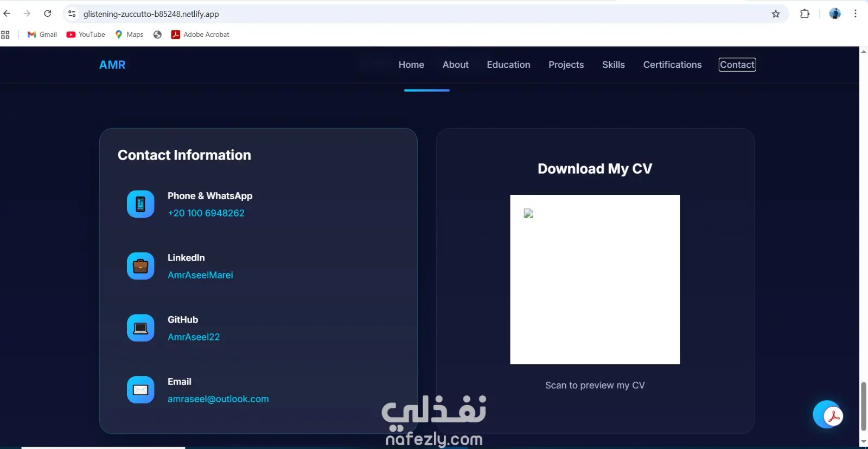Click the scrollbar down arrow
Viewport: 868px width, 449px height.
pyautogui.click(x=863, y=441)
